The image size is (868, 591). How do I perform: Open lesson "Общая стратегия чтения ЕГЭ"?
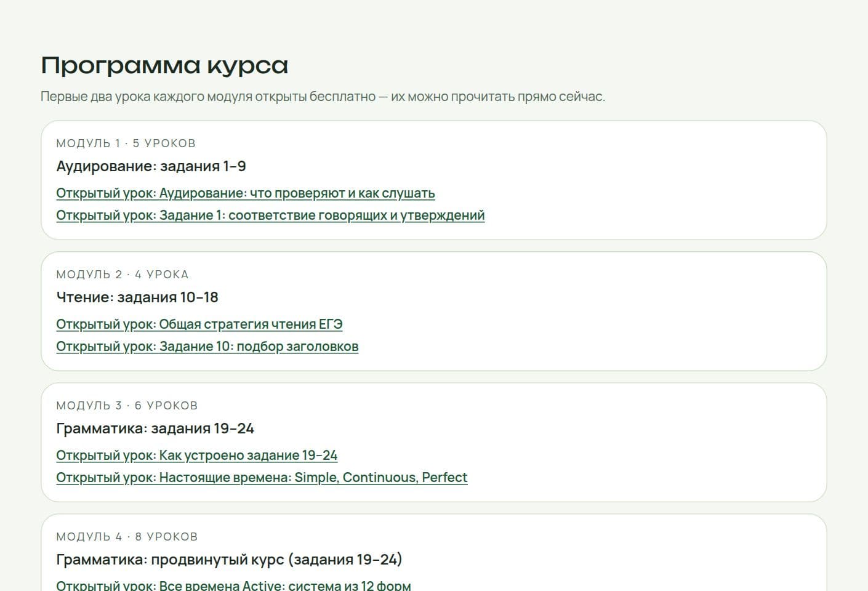(x=199, y=324)
